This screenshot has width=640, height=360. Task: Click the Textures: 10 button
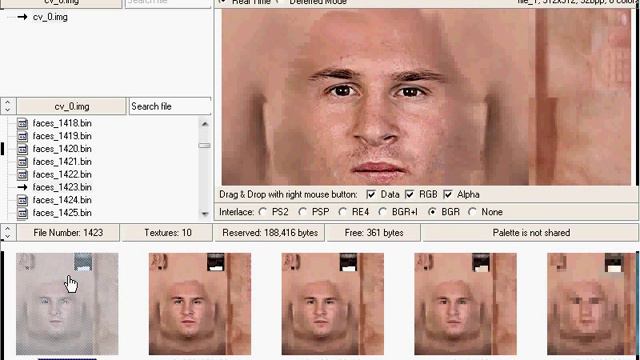(167, 233)
